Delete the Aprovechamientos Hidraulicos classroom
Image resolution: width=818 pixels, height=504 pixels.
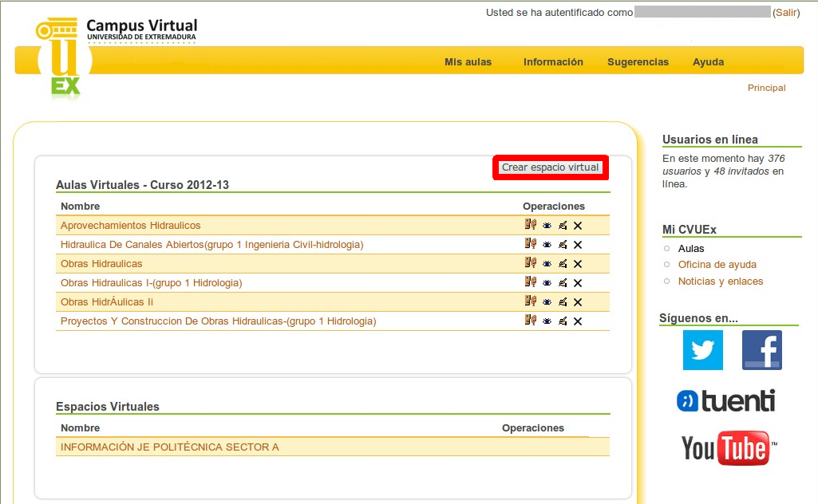(578, 226)
